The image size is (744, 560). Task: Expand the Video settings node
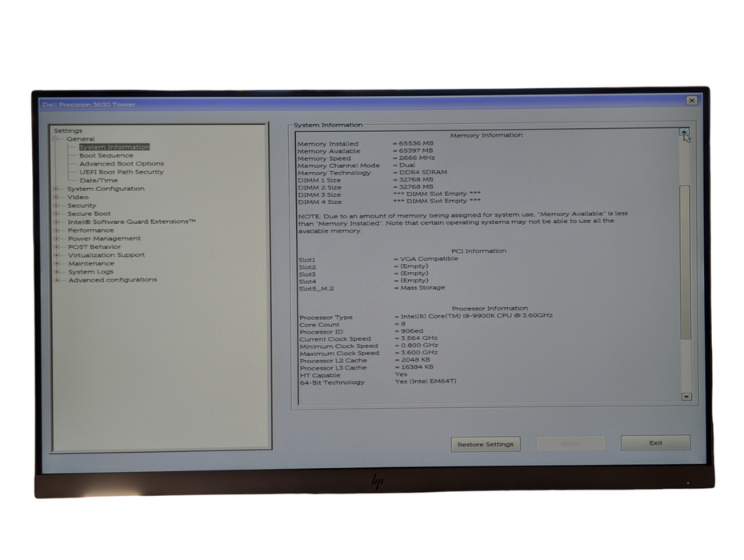click(x=56, y=197)
